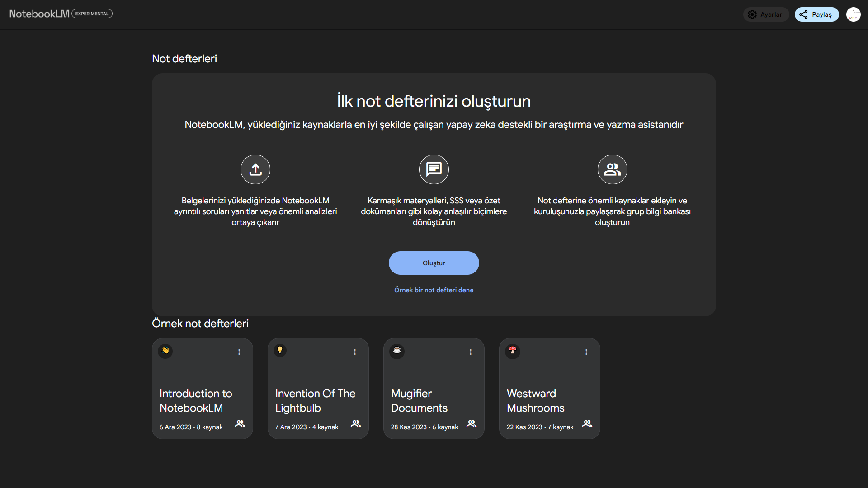Click the group sharing icon

pyautogui.click(x=613, y=169)
